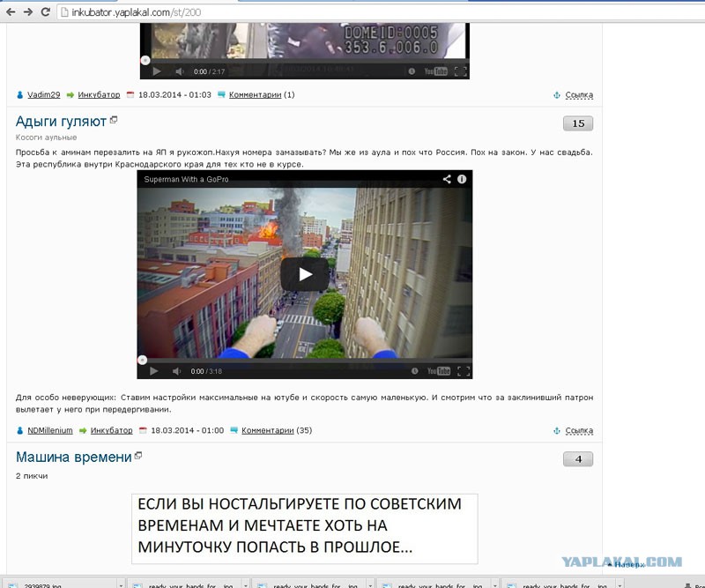Viewport: 705px width, 588px height.
Task: Click the rating button showing 15
Action: coord(578,123)
